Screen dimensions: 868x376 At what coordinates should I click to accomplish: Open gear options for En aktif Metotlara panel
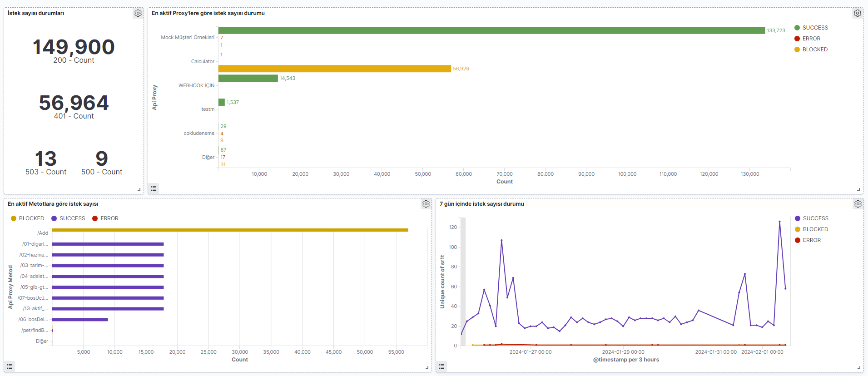click(426, 204)
